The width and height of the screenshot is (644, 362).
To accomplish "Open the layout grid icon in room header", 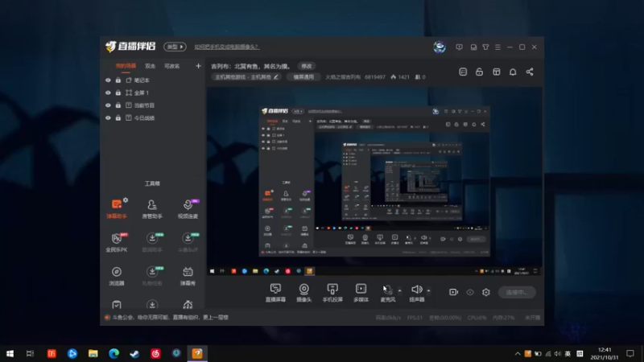I will tap(497, 72).
